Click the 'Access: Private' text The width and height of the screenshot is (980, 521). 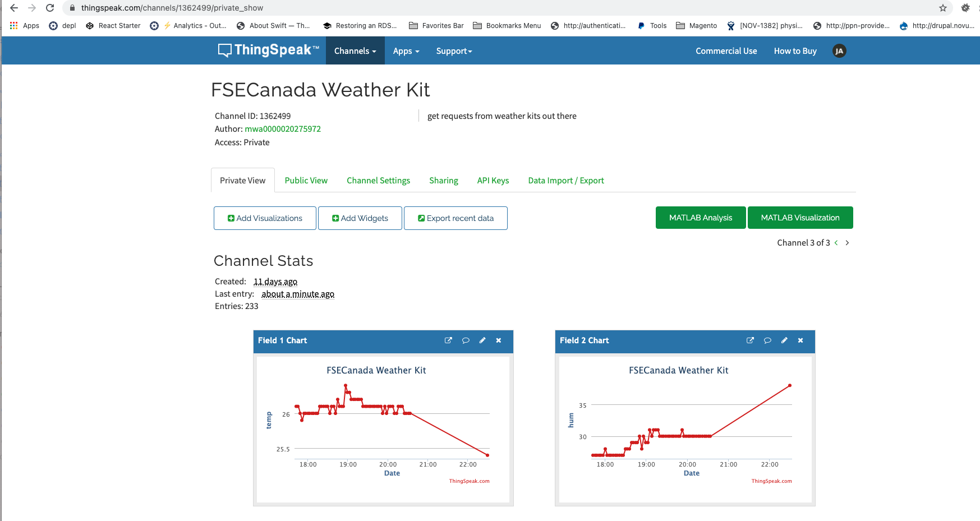coord(242,142)
